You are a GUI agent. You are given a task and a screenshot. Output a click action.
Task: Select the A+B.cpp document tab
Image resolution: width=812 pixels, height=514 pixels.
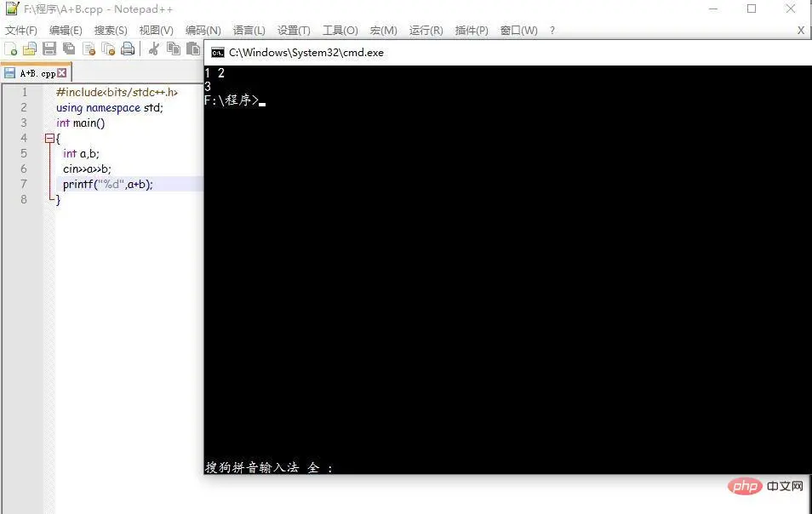click(x=32, y=72)
